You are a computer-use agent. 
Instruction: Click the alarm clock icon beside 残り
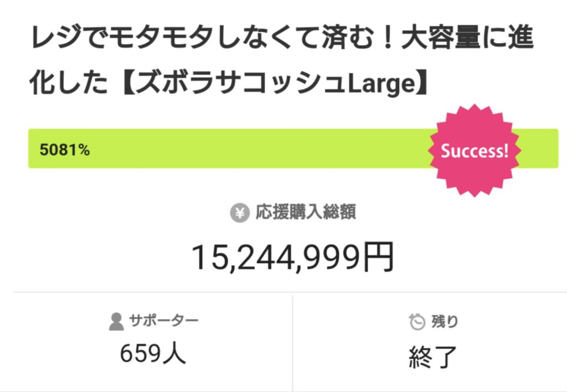tap(417, 322)
